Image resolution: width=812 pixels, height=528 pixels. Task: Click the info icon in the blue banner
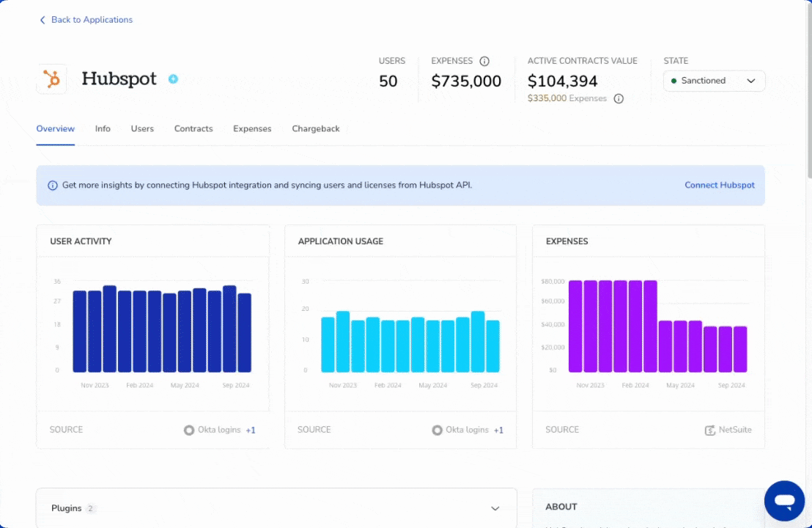52,186
